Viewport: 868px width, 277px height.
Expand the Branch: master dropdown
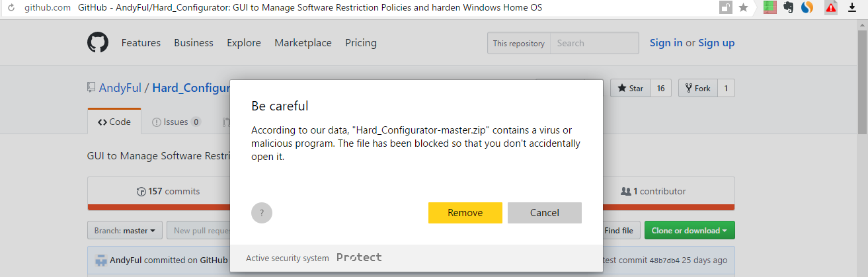click(125, 231)
